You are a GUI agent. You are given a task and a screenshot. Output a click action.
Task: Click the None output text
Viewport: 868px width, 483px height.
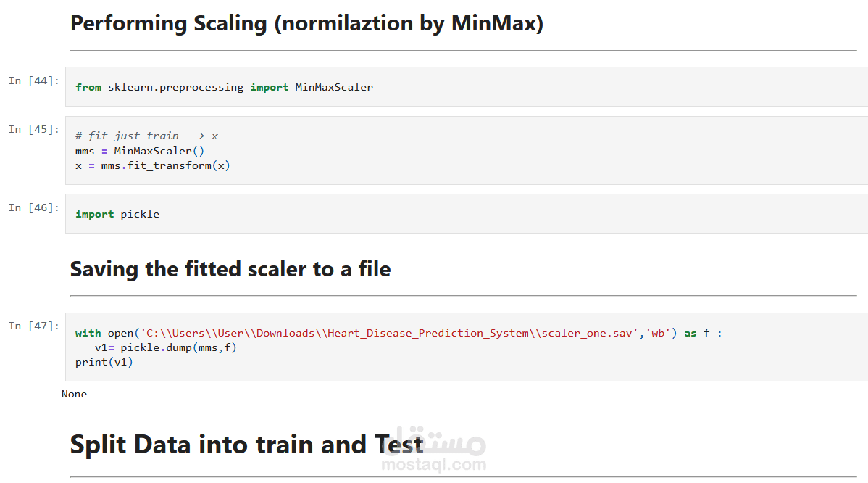(x=74, y=394)
